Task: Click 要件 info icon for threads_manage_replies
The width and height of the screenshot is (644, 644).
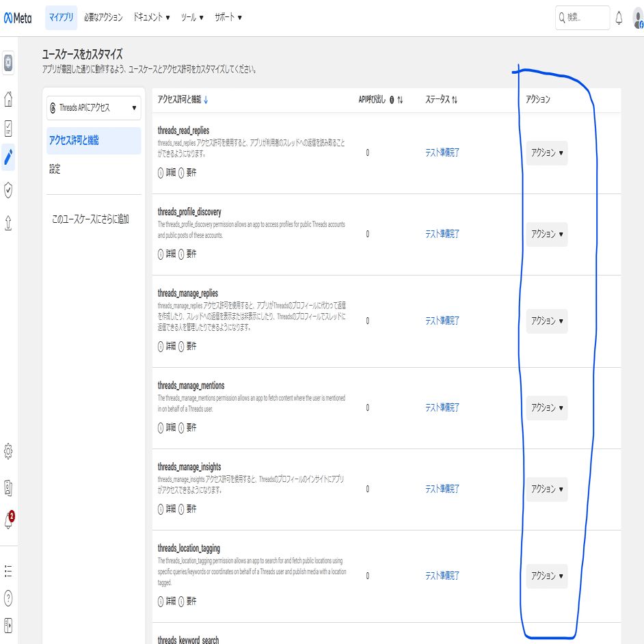Action: coord(181,346)
